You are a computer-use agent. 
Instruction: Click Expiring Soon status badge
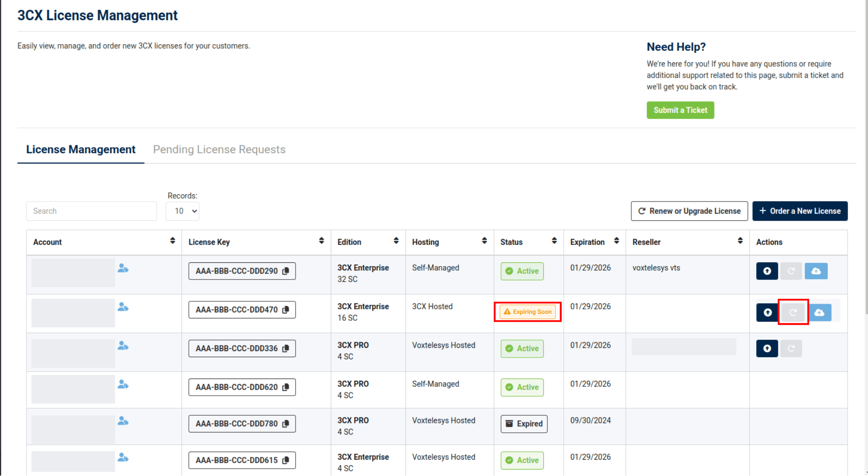coord(528,312)
